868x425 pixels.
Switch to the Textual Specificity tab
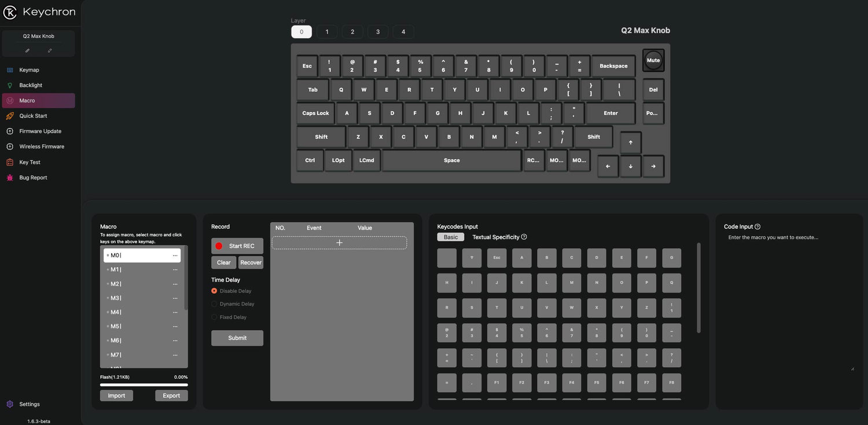495,237
